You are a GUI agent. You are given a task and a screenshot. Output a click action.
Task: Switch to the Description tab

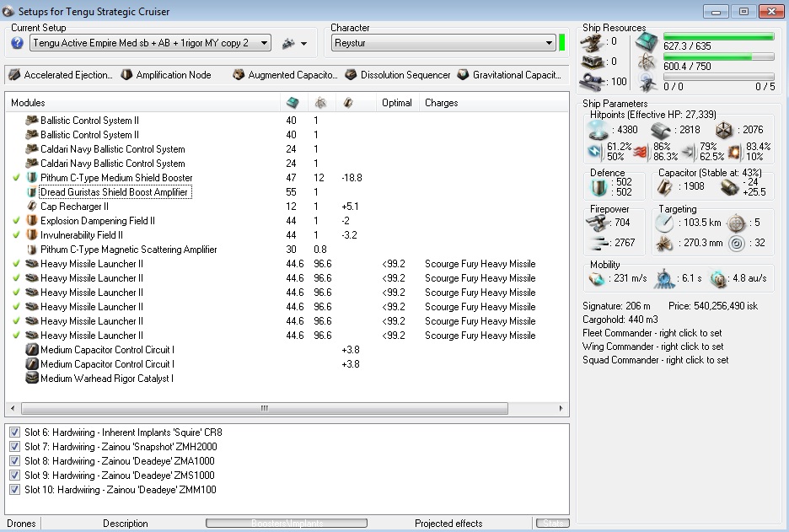126,524
